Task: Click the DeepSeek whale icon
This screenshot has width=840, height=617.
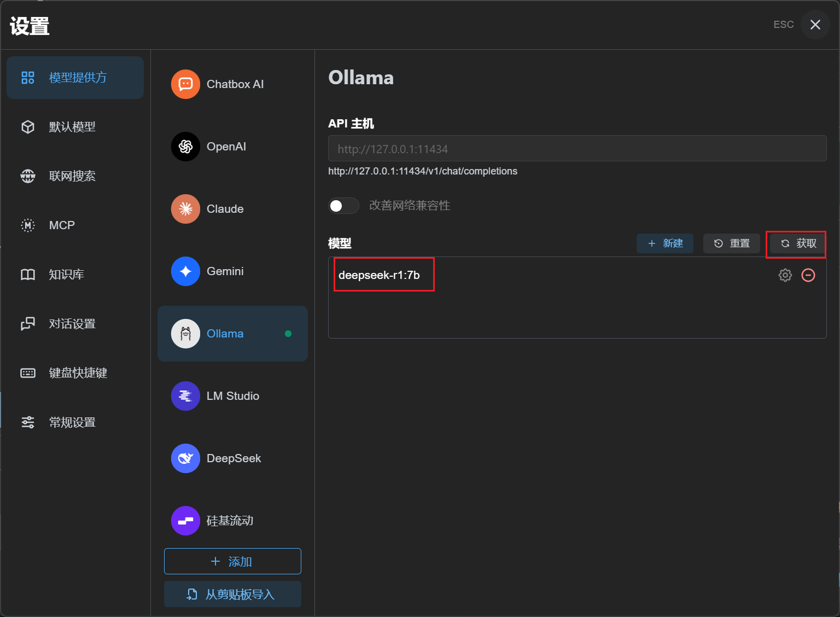Action: click(x=185, y=458)
